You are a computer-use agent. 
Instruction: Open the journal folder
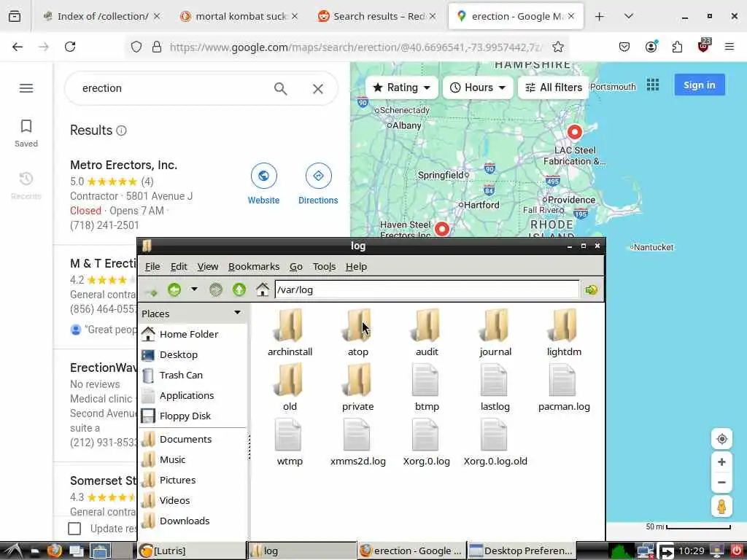(x=495, y=332)
